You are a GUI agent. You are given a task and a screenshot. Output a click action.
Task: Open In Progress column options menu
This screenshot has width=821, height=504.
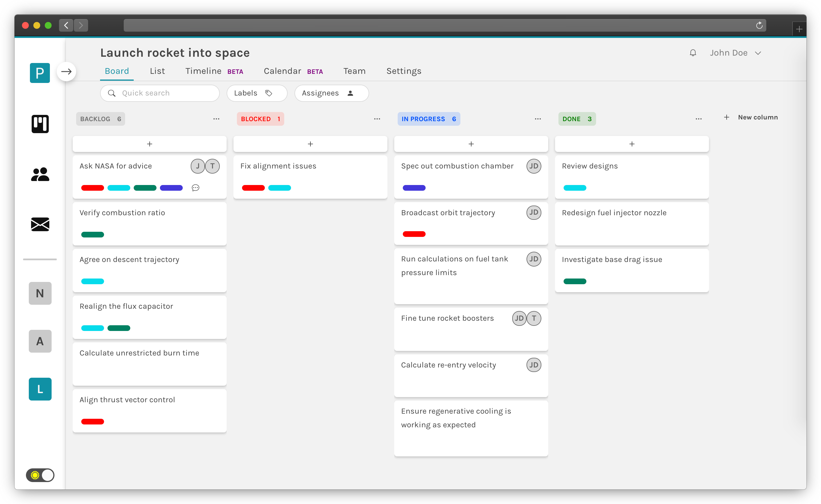click(538, 119)
